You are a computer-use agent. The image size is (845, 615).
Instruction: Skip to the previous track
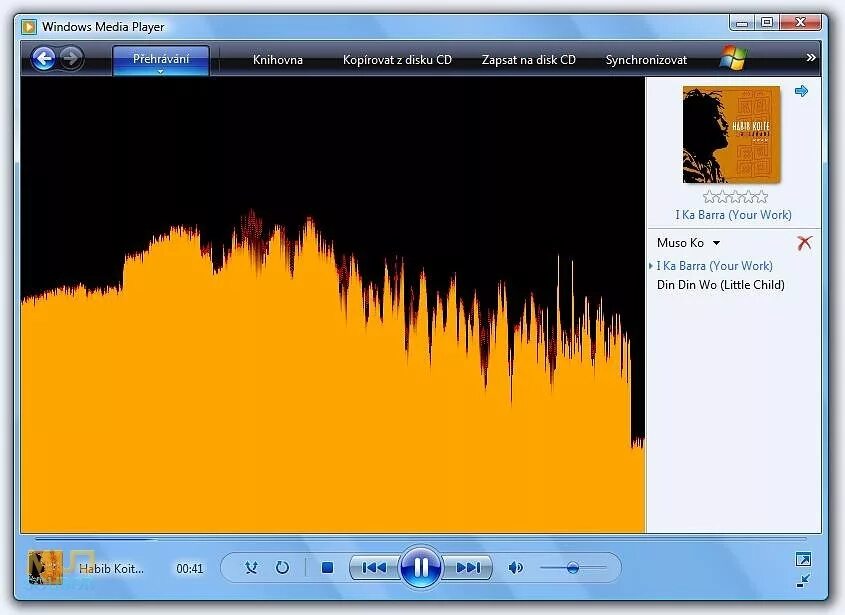[375, 568]
